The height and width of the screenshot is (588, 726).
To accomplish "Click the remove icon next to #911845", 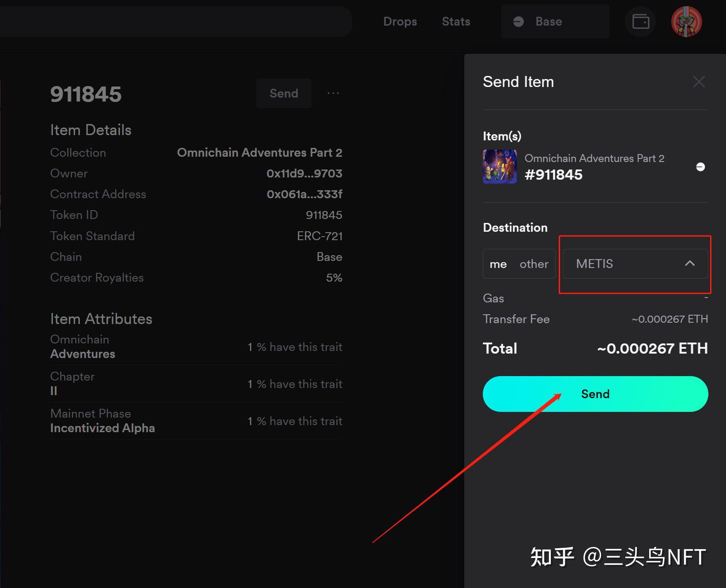I will [700, 167].
